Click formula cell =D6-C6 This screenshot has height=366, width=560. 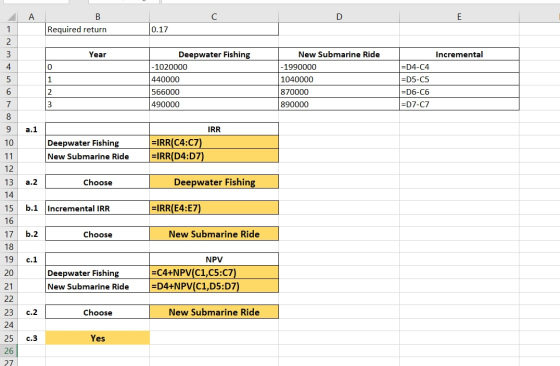pos(459,92)
